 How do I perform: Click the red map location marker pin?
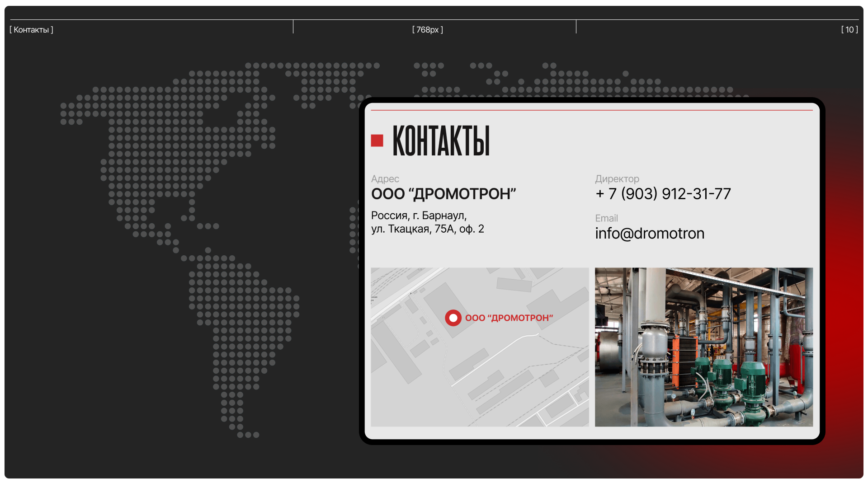coord(453,318)
